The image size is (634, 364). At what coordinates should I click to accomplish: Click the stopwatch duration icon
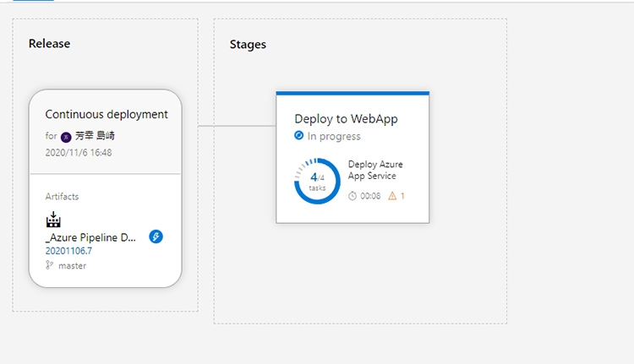click(353, 196)
